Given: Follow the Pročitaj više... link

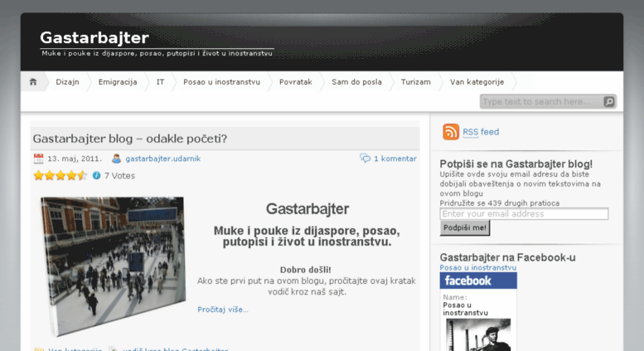Looking at the screenshot, I should pos(223,310).
